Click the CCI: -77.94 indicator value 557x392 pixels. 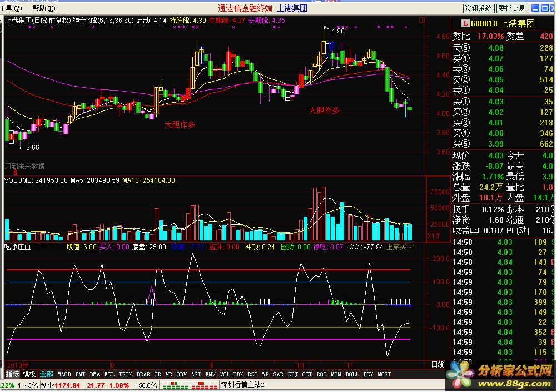[366, 247]
